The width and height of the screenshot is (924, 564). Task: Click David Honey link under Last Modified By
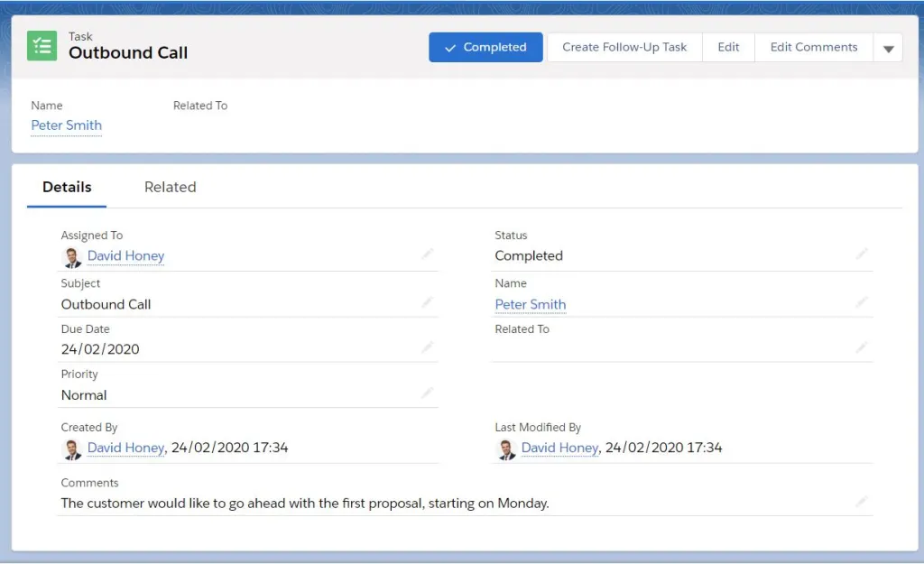pos(559,448)
